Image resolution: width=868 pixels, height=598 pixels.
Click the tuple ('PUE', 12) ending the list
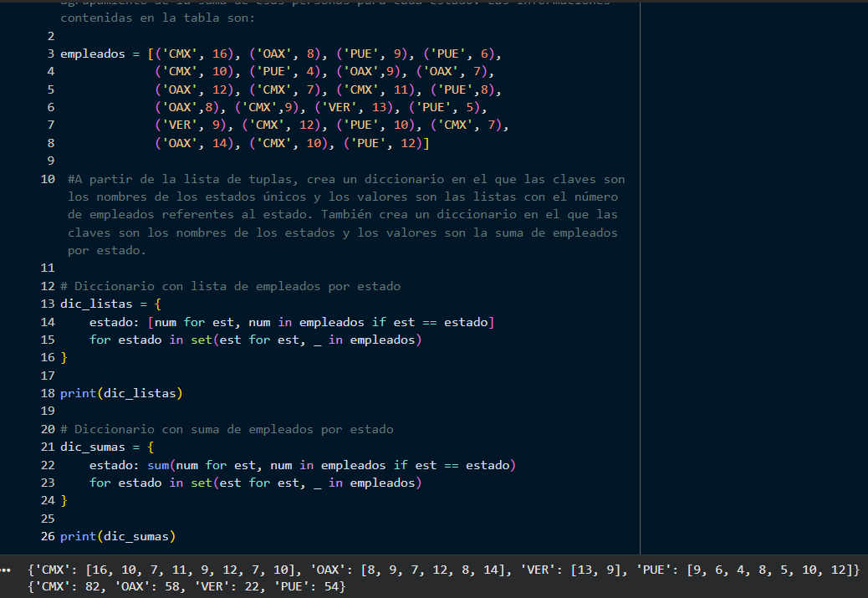pos(383,143)
